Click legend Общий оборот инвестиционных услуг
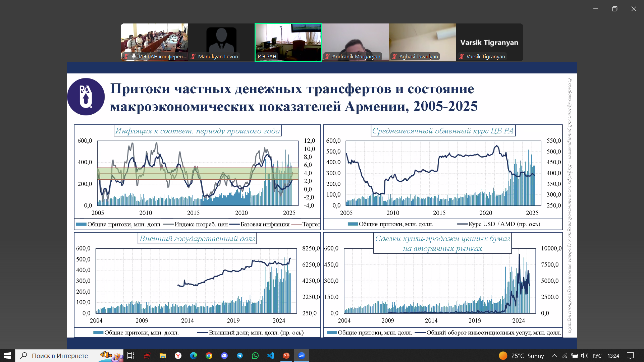The height and width of the screenshot is (362, 644). (x=488, y=333)
